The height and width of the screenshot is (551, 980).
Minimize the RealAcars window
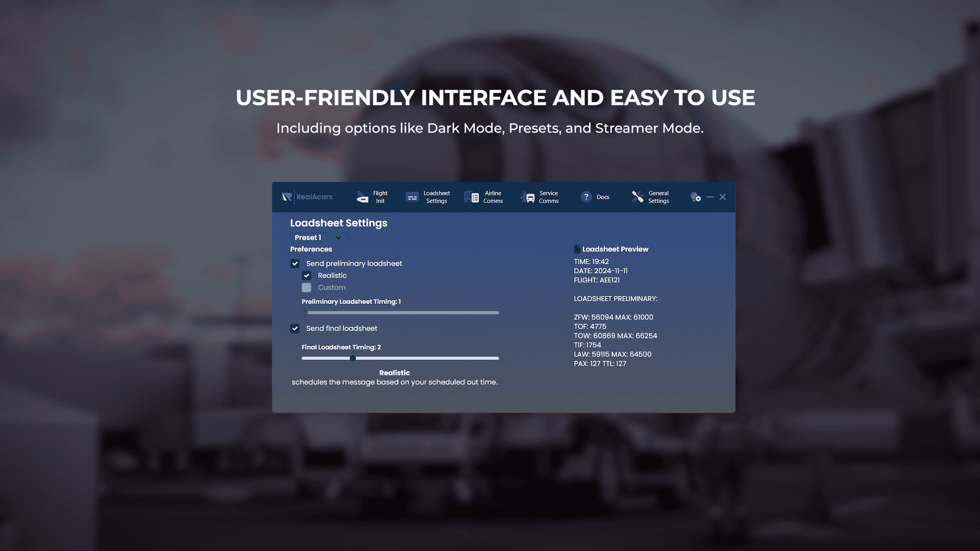710,197
